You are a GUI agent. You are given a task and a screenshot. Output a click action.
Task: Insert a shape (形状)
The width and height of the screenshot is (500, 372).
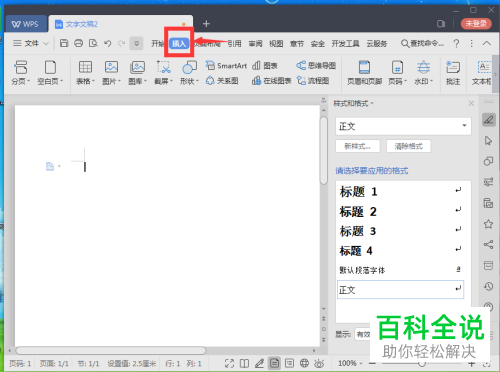click(x=189, y=72)
